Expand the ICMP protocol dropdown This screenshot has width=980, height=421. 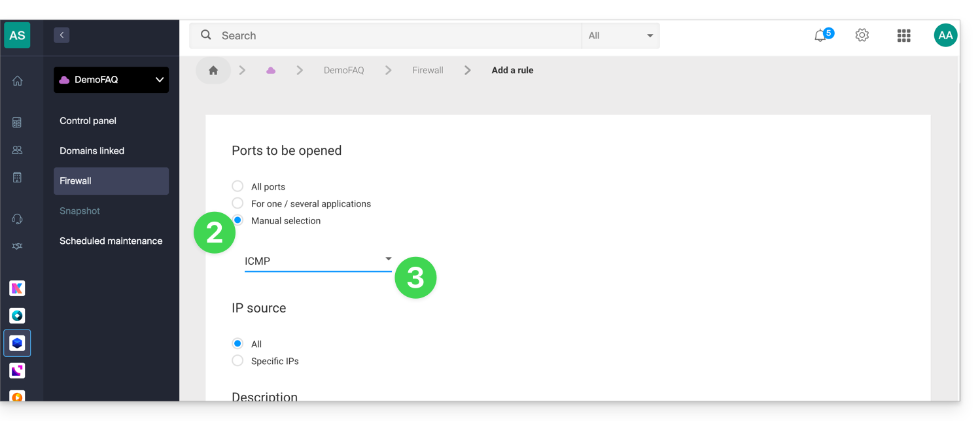(318, 261)
